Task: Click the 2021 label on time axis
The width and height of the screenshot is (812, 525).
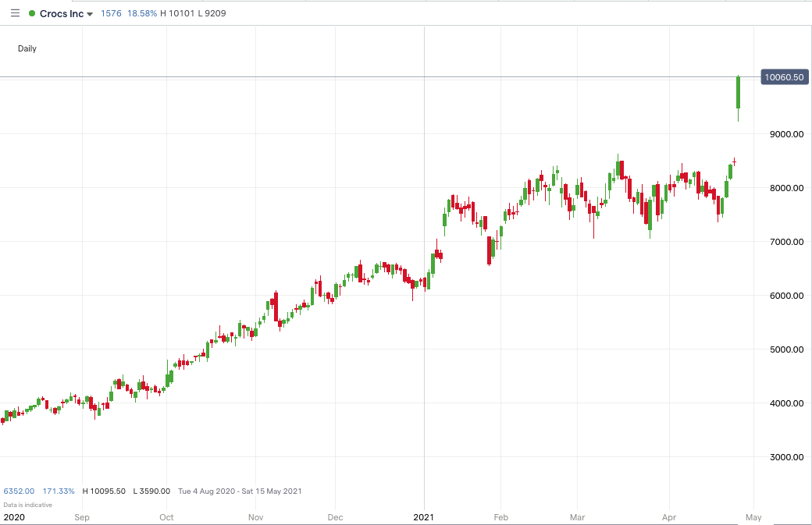Action: (x=424, y=517)
